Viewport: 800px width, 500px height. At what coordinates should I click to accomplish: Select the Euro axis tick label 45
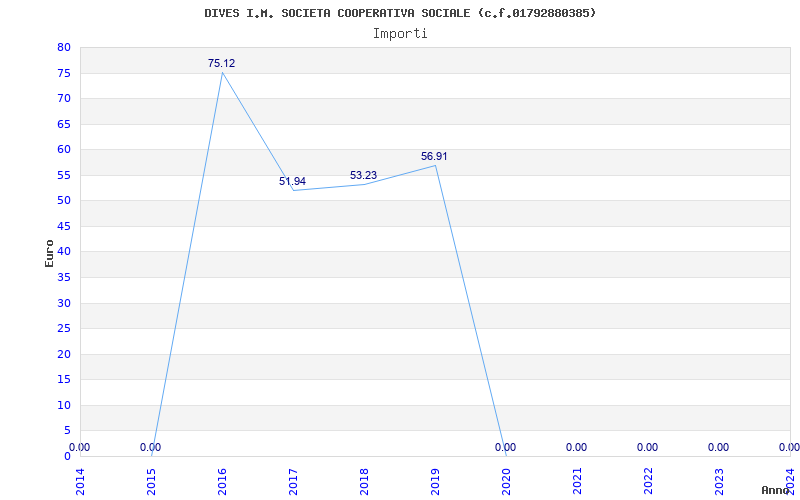64,226
